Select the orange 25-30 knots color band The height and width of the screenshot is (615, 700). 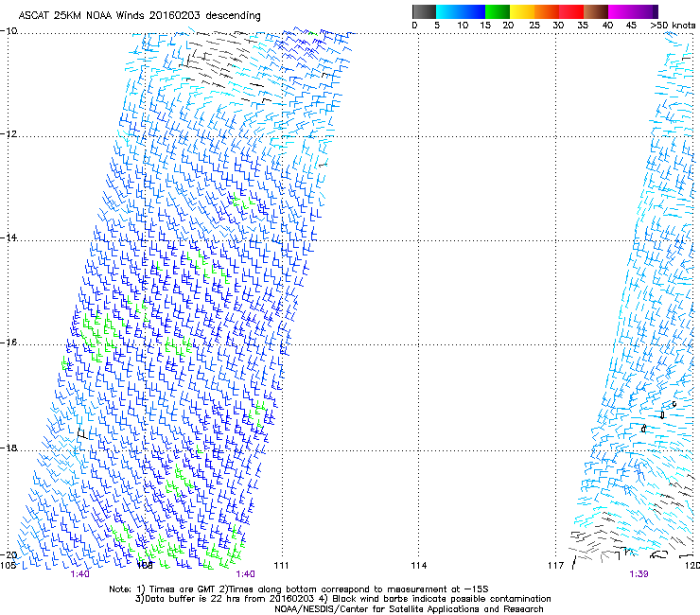click(x=547, y=11)
